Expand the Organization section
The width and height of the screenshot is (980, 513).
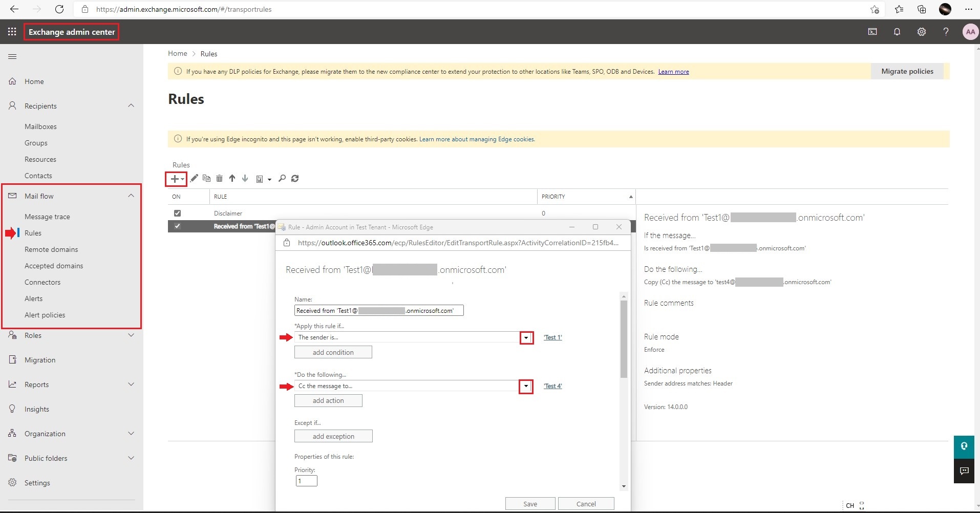pos(131,433)
